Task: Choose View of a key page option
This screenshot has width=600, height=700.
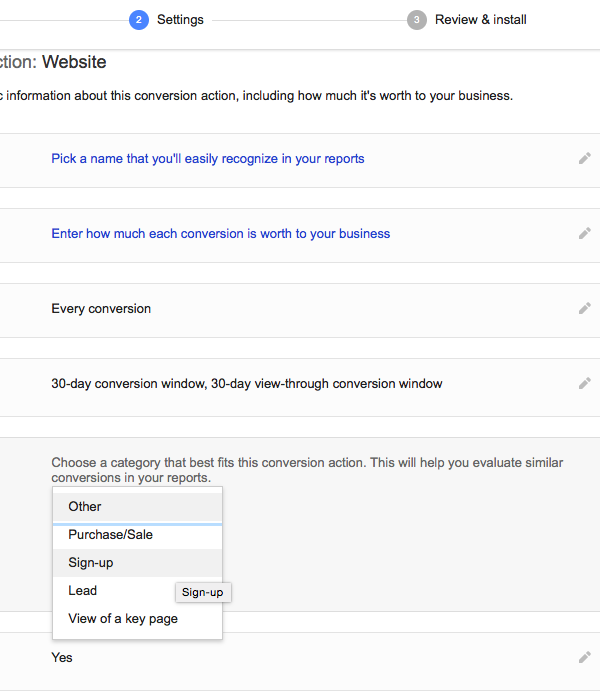Action: [138, 619]
